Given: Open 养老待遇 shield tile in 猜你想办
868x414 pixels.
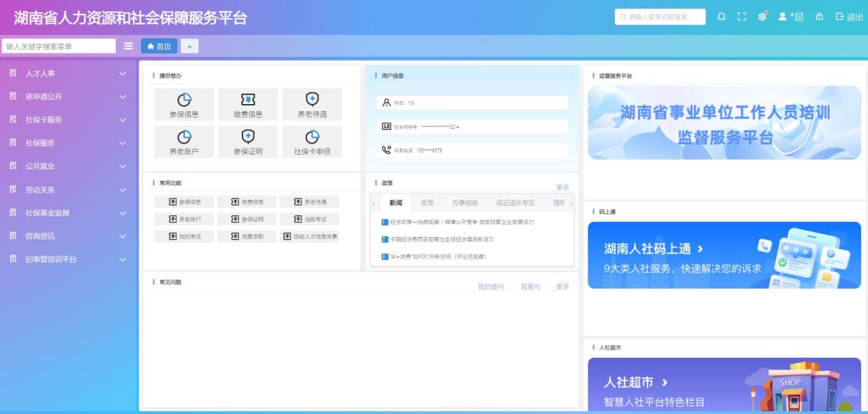Looking at the screenshot, I should click(312, 105).
